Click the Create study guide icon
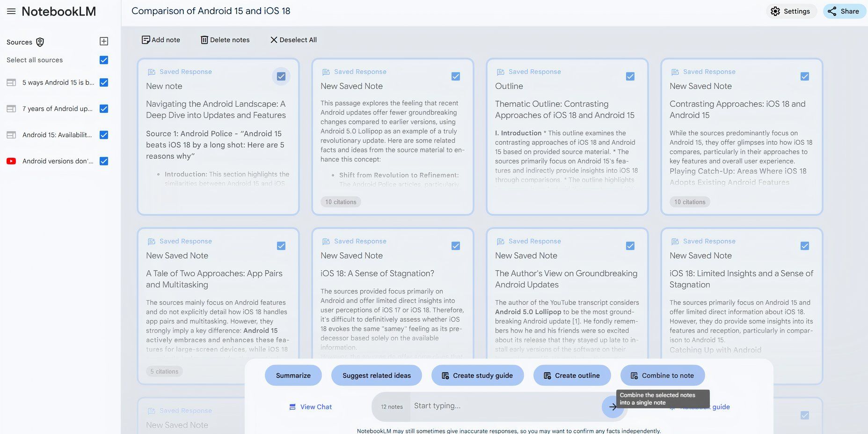868x434 pixels. coord(445,375)
